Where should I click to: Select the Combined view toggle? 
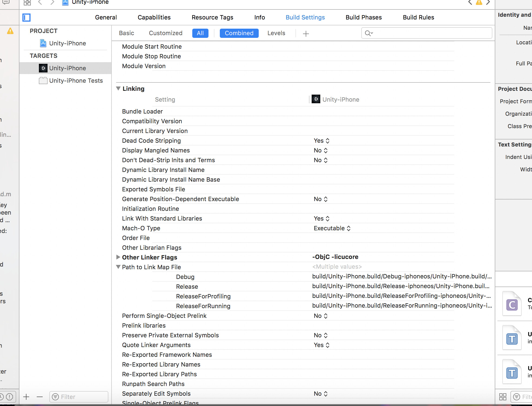pos(239,33)
